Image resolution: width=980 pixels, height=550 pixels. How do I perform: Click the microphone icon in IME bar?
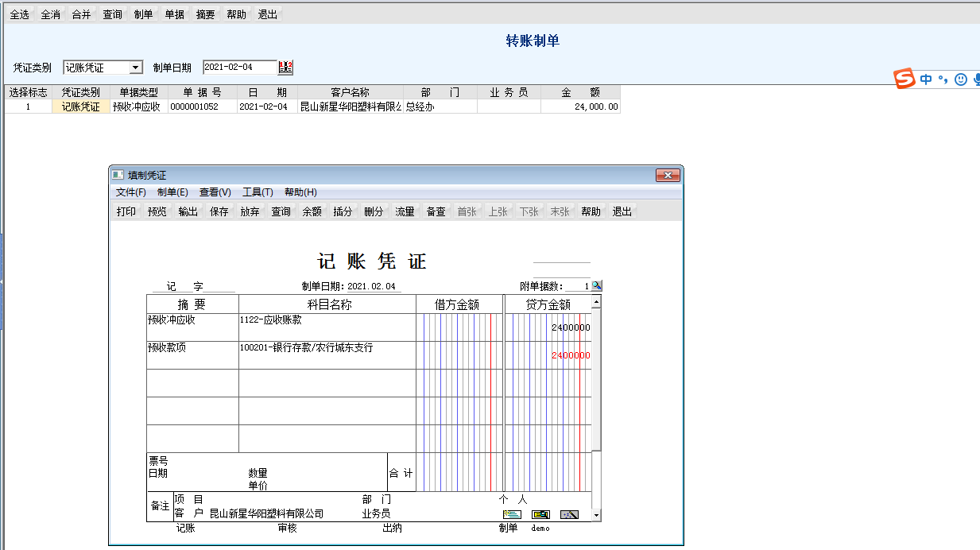pyautogui.click(x=977, y=79)
